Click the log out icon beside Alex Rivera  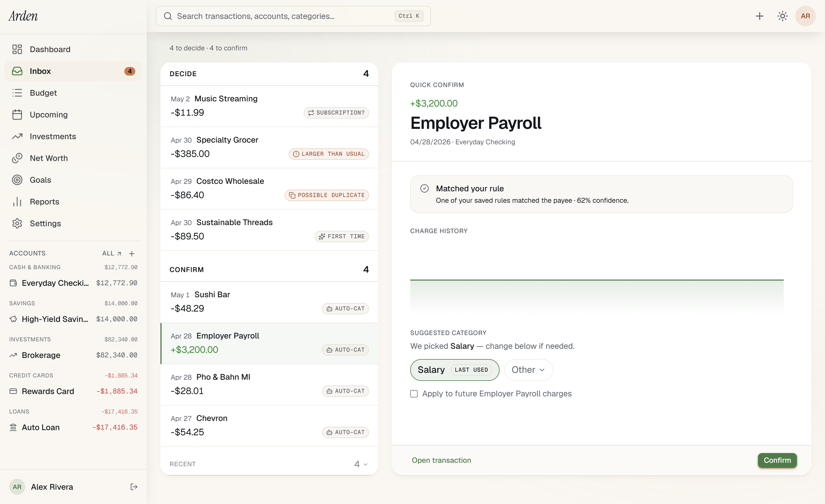134,487
